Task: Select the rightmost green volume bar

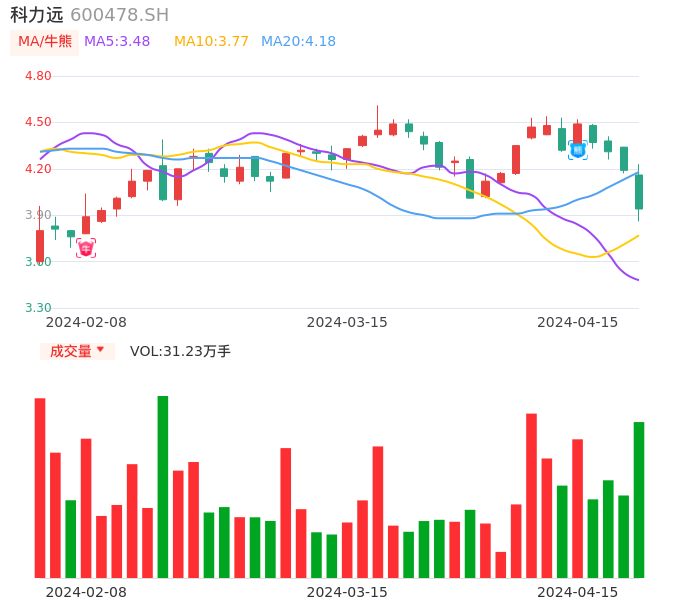Action: 639,500
